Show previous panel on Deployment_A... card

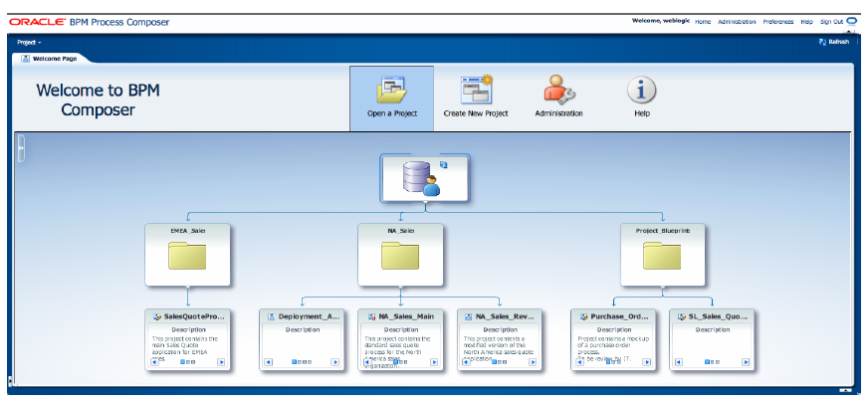point(269,362)
